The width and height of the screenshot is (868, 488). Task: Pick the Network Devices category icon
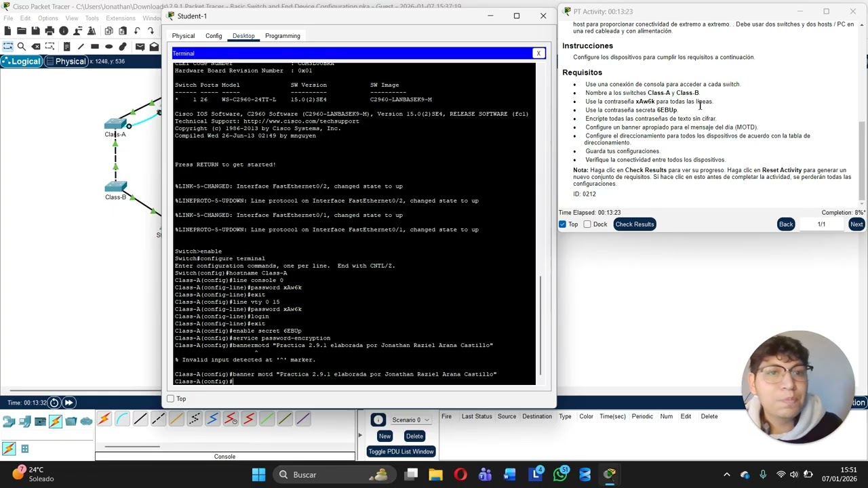[x=9, y=422]
